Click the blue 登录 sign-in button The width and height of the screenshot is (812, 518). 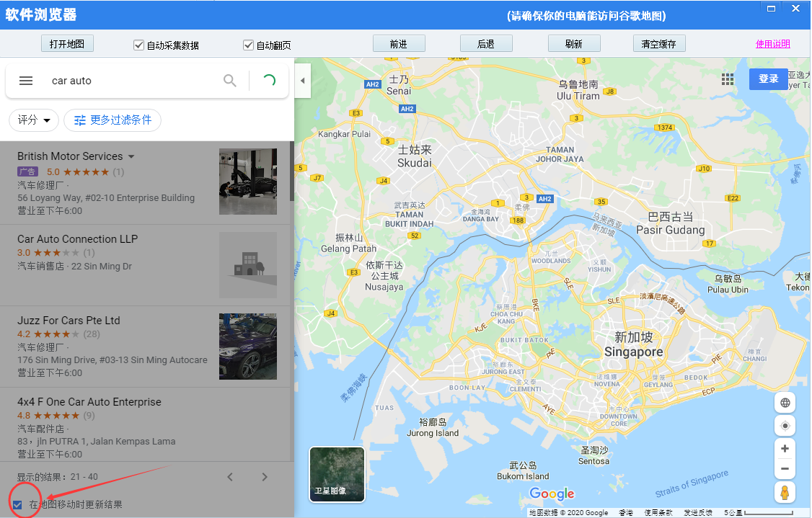[768, 79]
